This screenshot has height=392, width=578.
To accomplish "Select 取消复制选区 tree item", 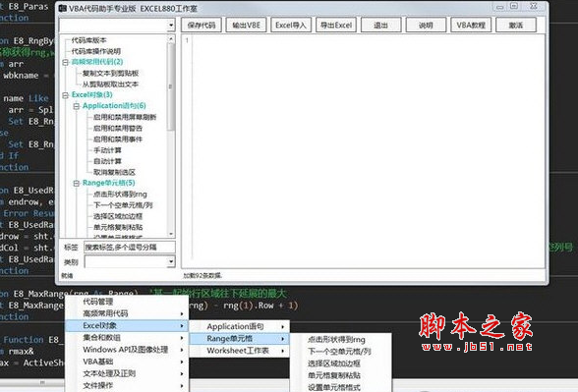I will tap(114, 172).
